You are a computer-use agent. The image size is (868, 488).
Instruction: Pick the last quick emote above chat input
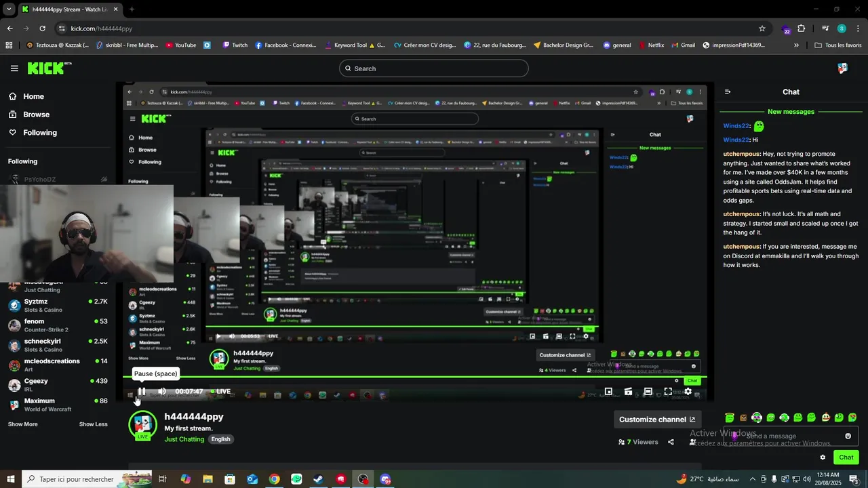click(x=852, y=418)
